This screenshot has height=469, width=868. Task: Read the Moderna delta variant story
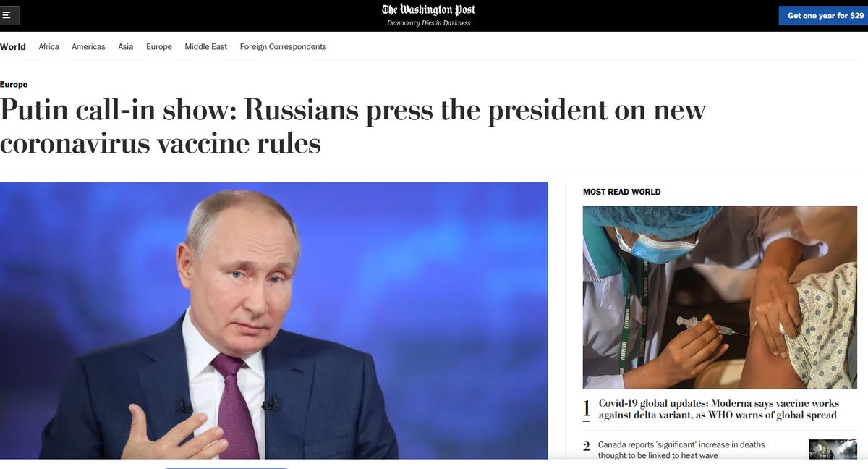pos(718,409)
